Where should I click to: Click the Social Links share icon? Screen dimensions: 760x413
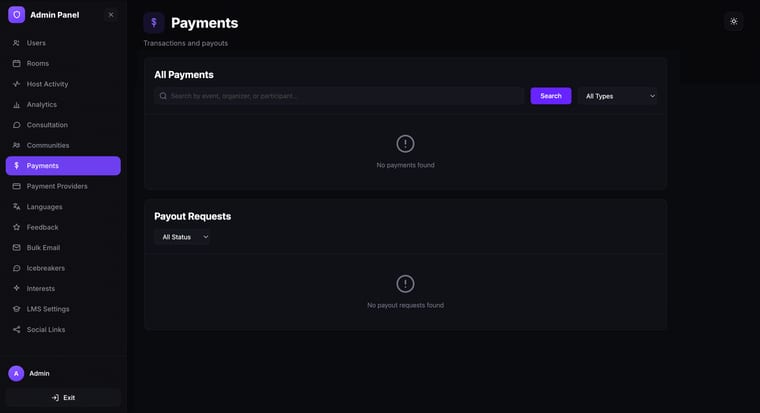point(16,330)
